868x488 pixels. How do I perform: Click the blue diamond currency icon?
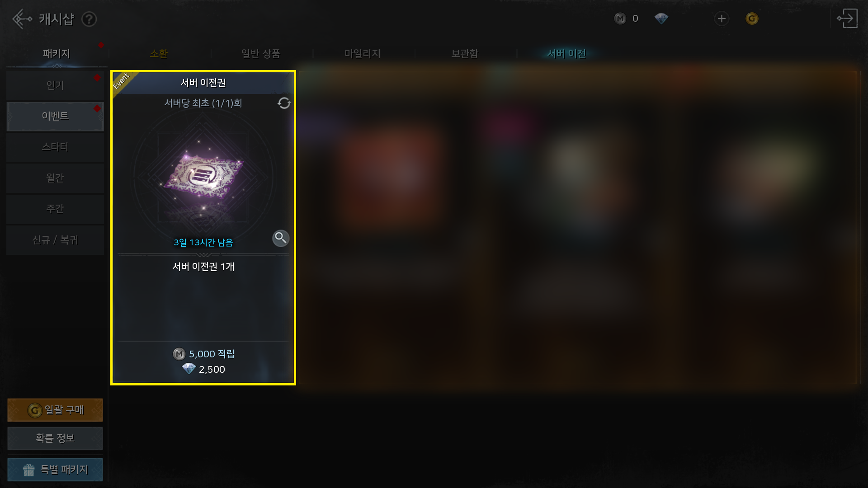[x=661, y=19]
